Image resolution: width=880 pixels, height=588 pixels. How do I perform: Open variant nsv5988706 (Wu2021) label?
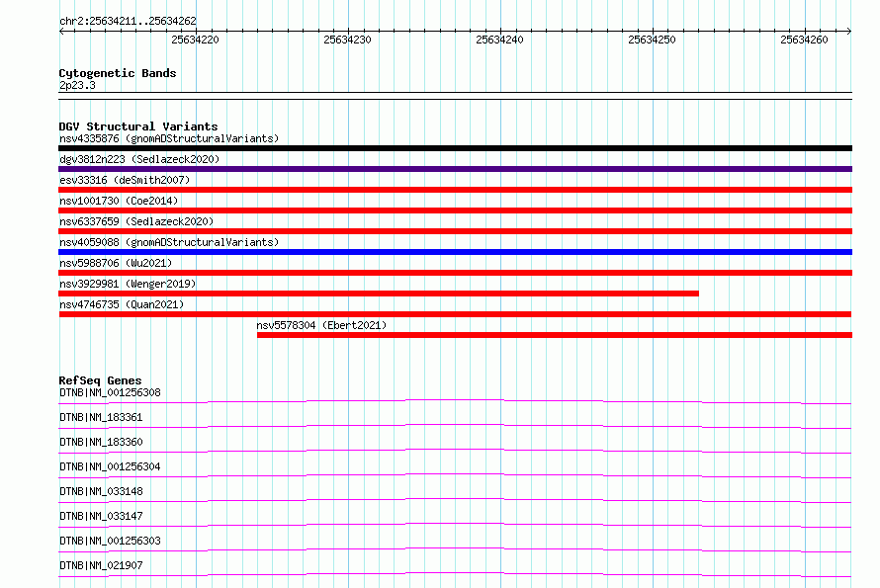116,263
